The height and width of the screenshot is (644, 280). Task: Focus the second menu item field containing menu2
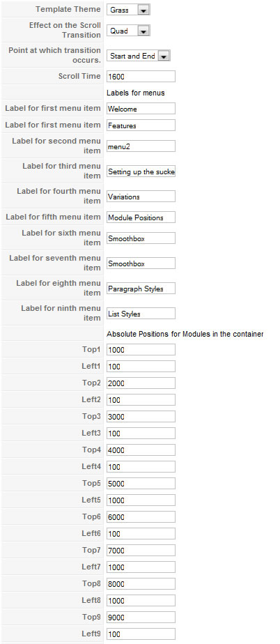pos(141,146)
